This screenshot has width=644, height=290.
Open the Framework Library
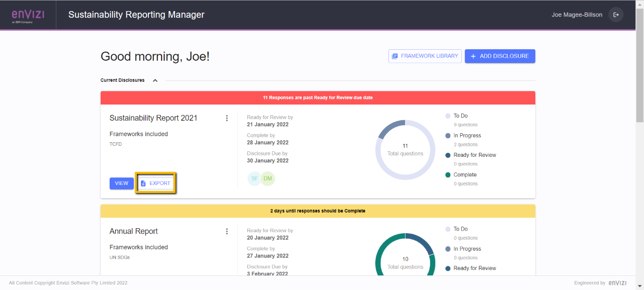425,56
